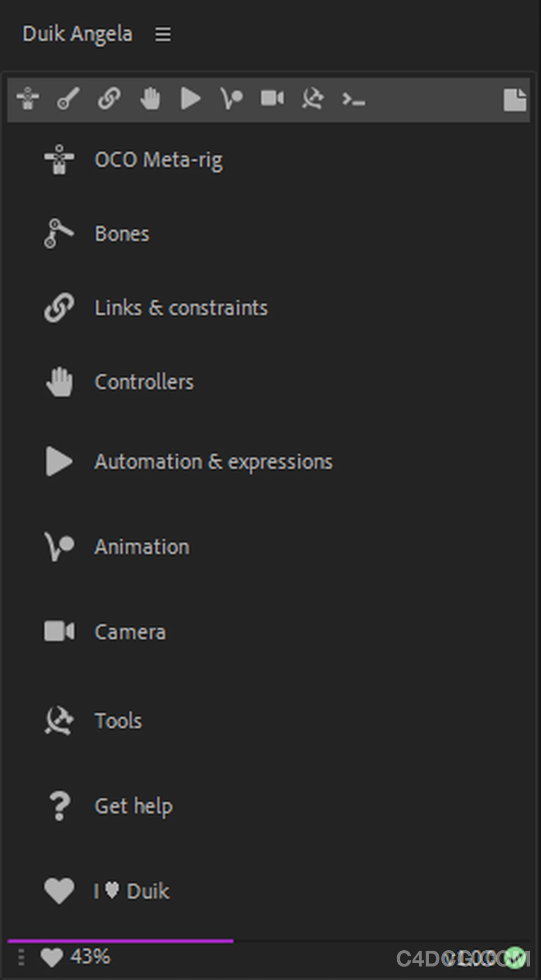Expand the Links & constraints section
This screenshot has height=980, width=541.
tap(181, 307)
